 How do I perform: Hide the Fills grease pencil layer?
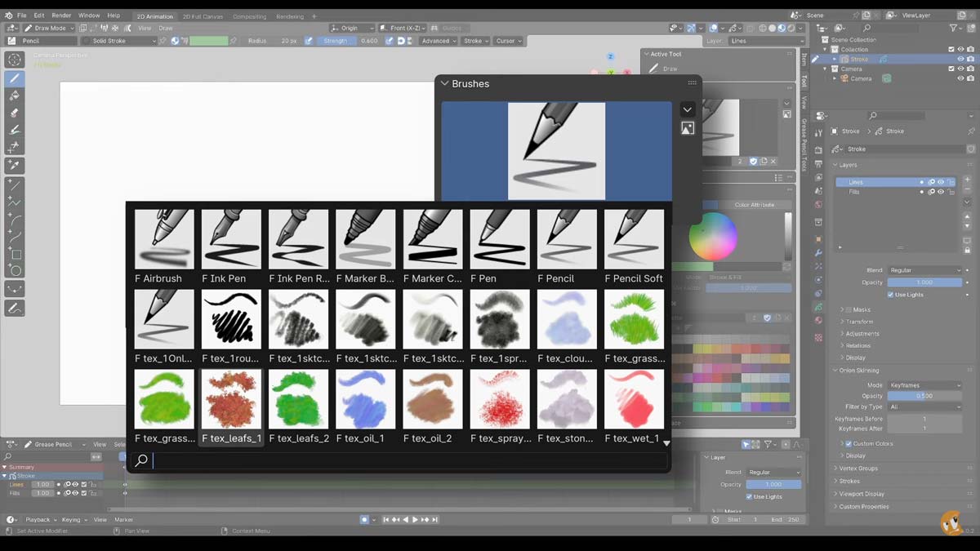coord(941,191)
